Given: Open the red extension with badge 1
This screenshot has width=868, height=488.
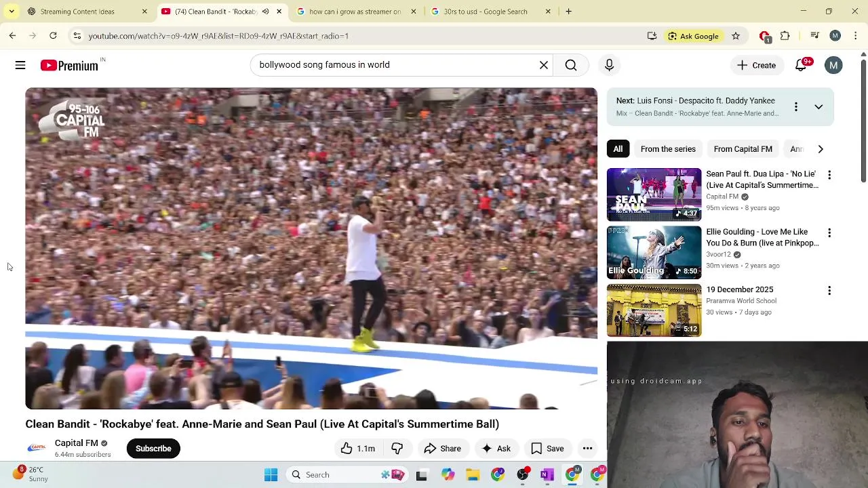Looking at the screenshot, I should pyautogui.click(x=764, y=36).
